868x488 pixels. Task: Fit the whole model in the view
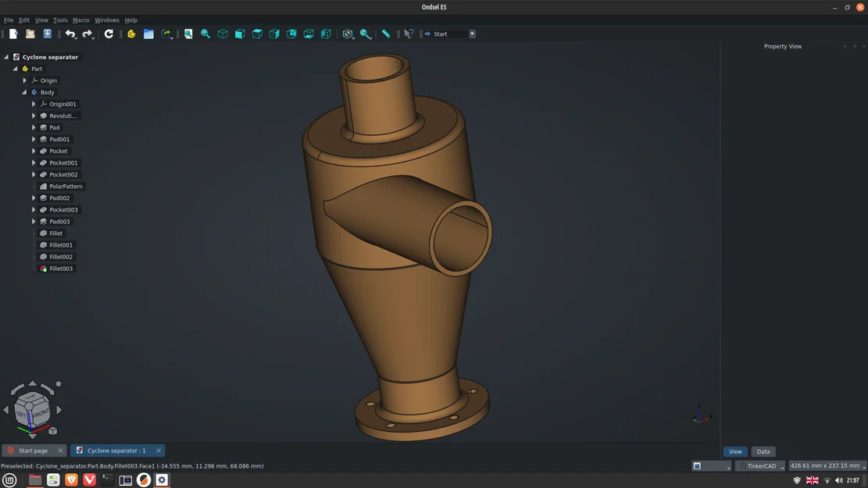(x=188, y=34)
